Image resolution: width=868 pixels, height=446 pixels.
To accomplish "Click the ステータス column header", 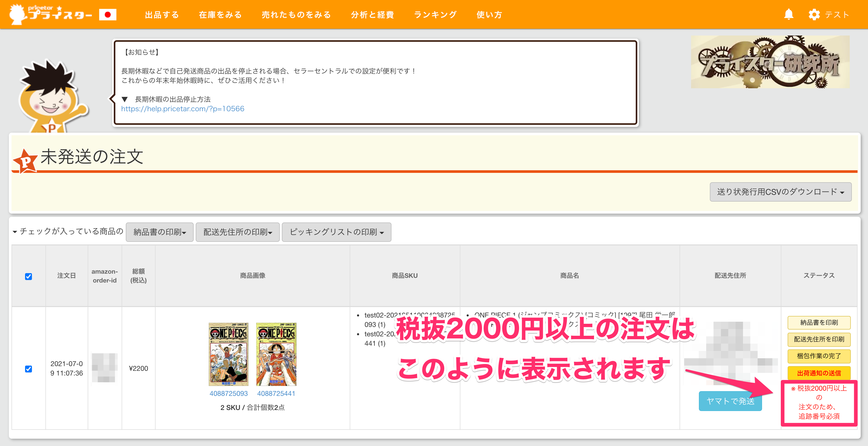I will point(819,276).
